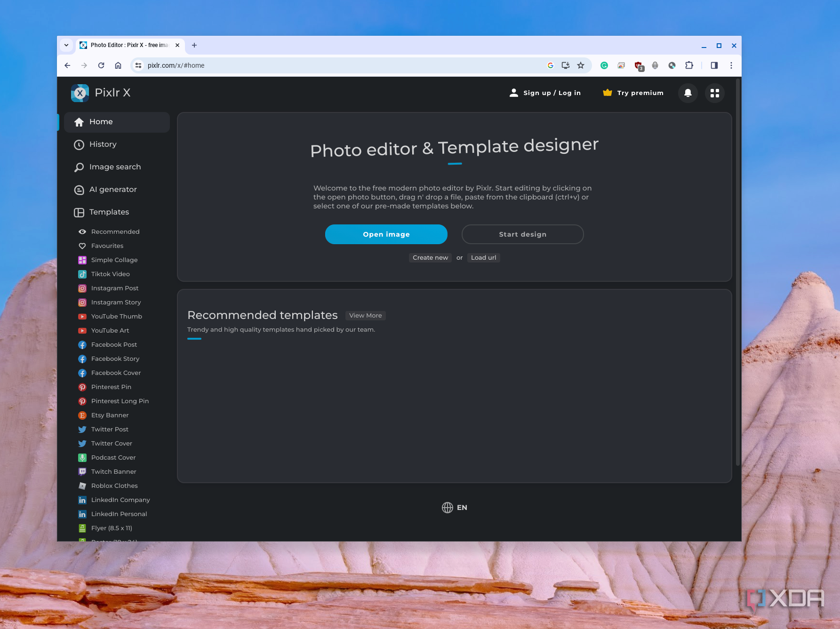Select Twitter Cover template category
The width and height of the screenshot is (840, 629).
(x=105, y=444)
